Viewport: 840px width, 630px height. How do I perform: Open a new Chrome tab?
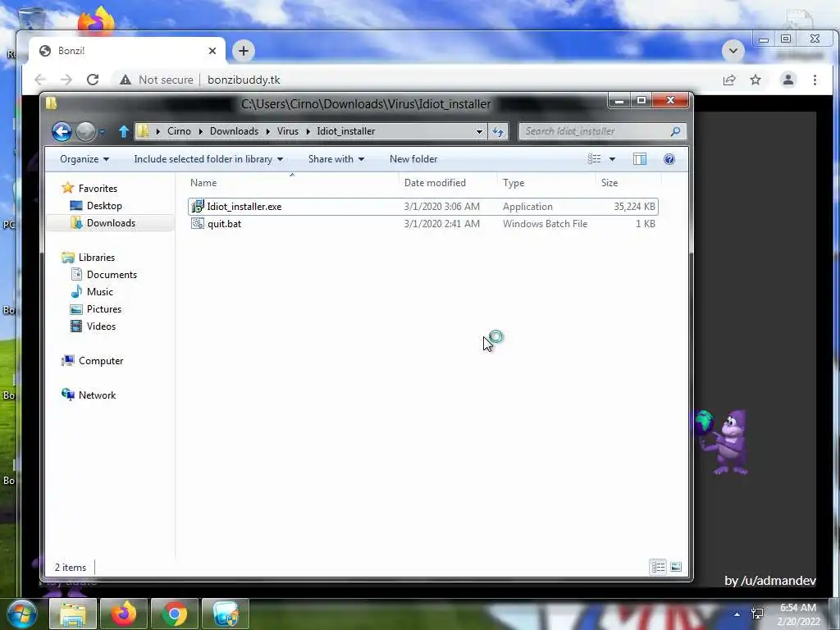[243, 51]
